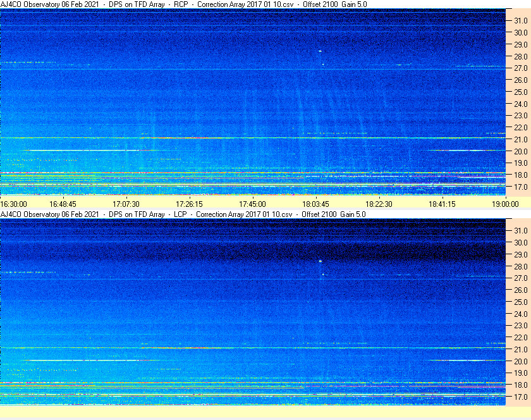The width and height of the screenshot is (531, 420).
Task: Click the 31.0 frequency label on LCP plot
Action: (521, 230)
